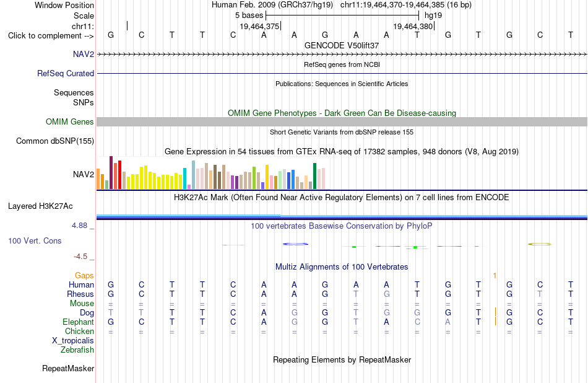
Task: Open the 'GENCODE V50lift37' track title
Action: point(342,45)
